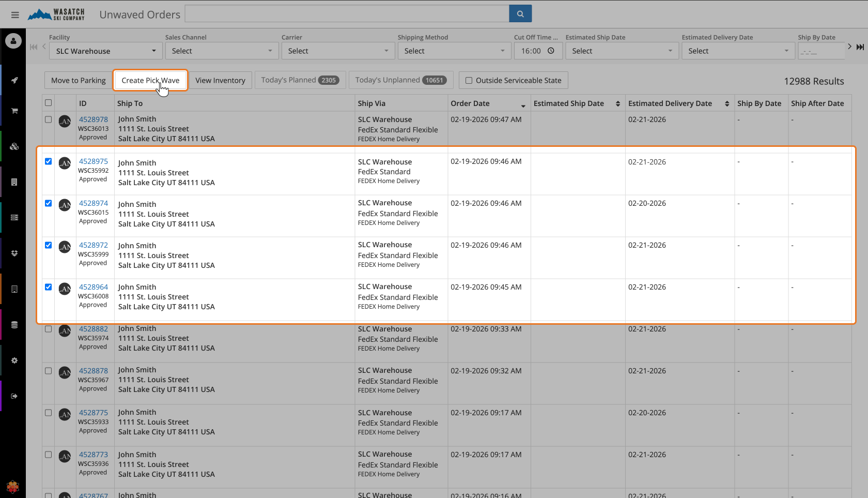This screenshot has height=498, width=868.
Task: Click the Ship By Date input field
Action: [821, 51]
